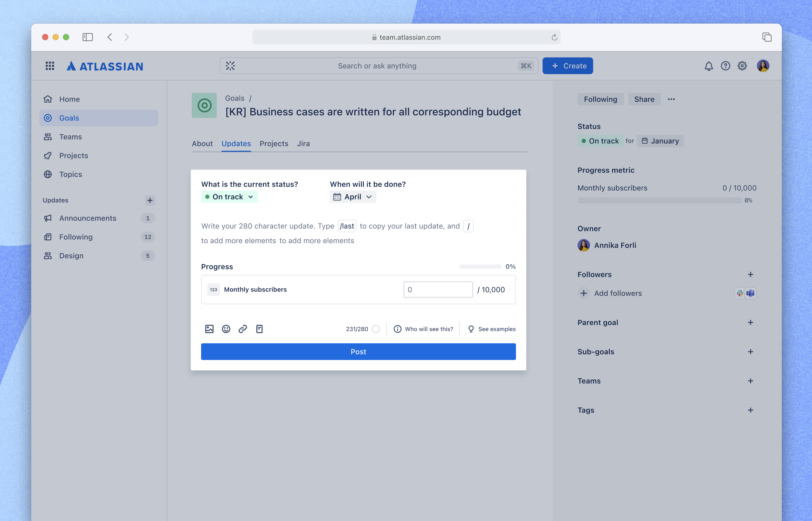Open Announcements updates list
Screen dimensions: 812x521
point(99,218)
